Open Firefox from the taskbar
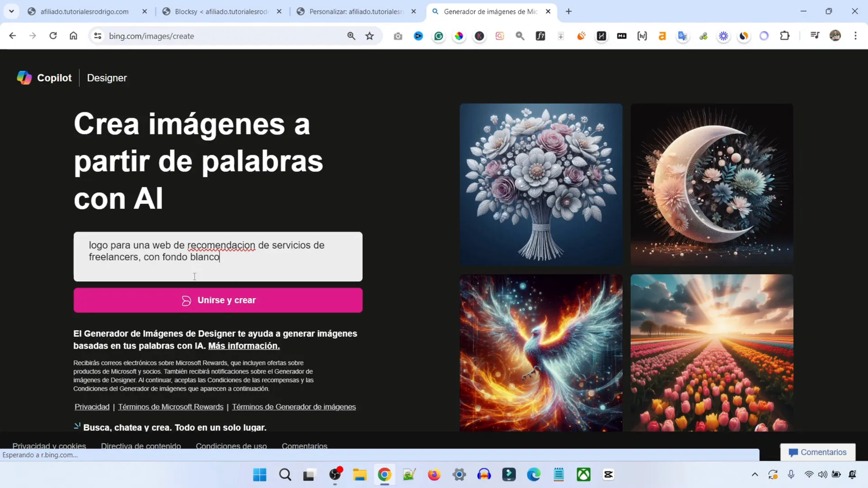 point(433,474)
